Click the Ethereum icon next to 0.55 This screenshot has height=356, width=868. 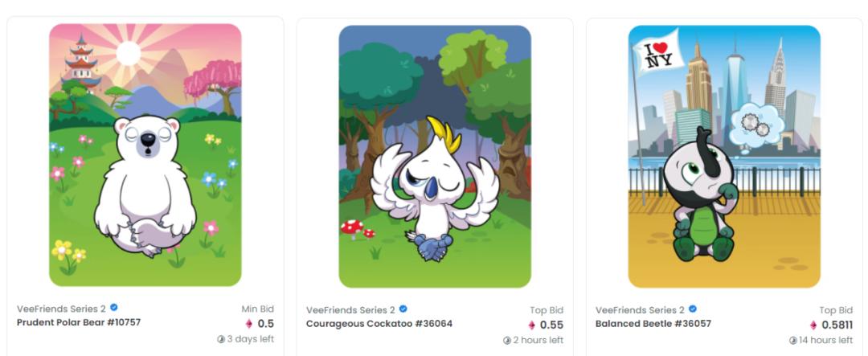point(532,325)
